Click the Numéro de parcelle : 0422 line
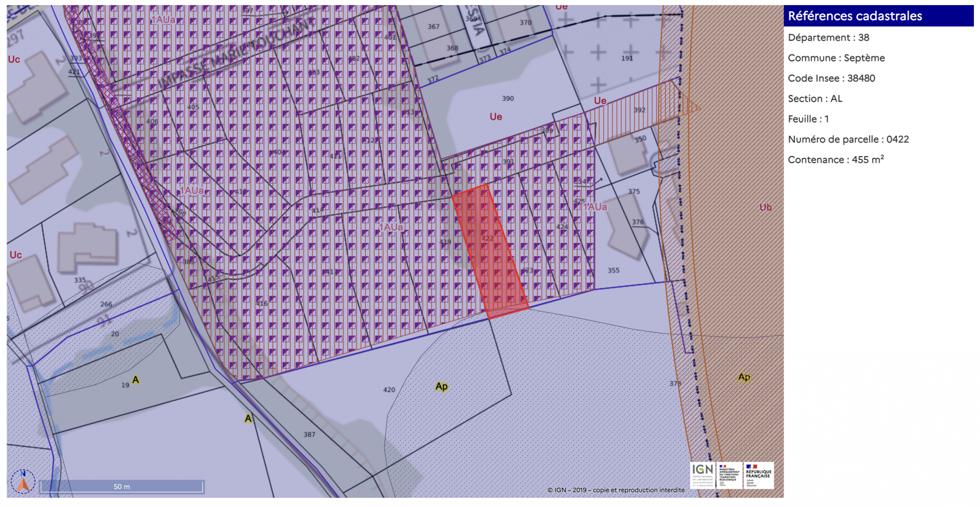The height and width of the screenshot is (507, 980). (848, 139)
